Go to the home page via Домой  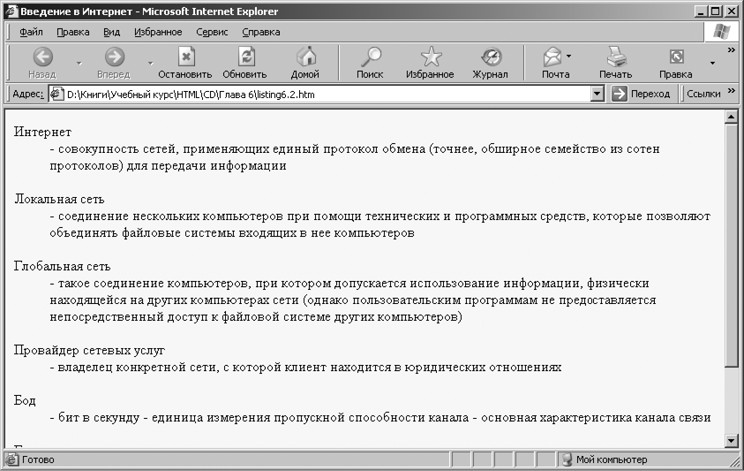coord(305,58)
